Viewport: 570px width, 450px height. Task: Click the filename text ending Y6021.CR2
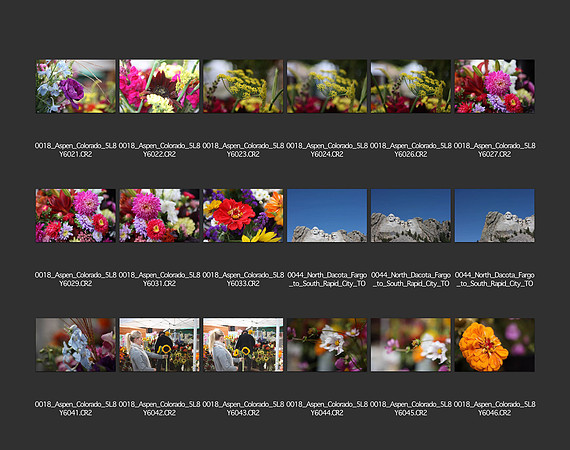click(x=76, y=150)
